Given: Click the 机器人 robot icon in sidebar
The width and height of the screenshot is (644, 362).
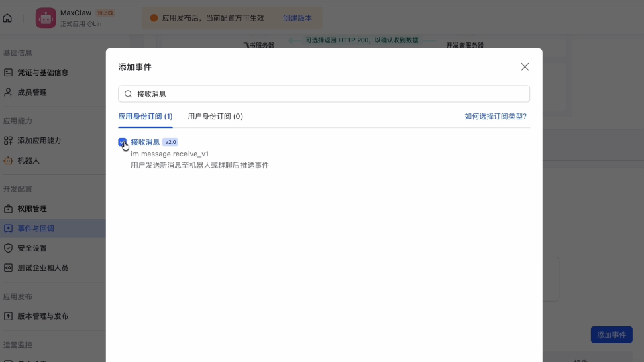Looking at the screenshot, I should coord(8,160).
